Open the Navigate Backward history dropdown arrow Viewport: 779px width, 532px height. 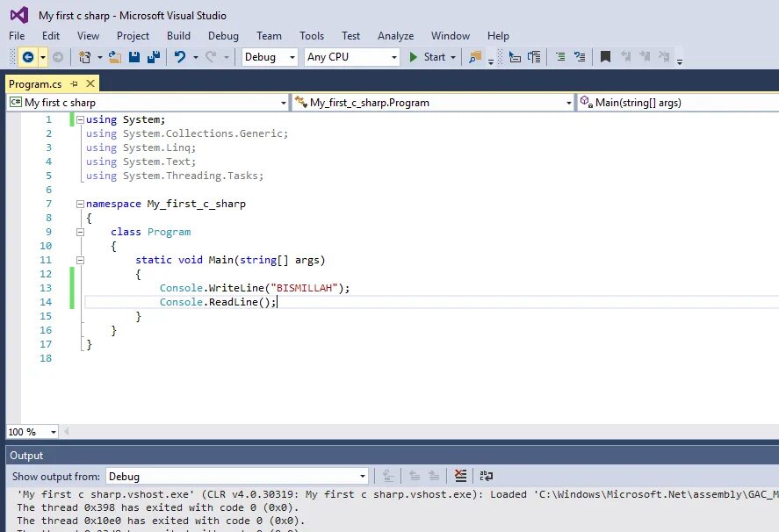pos(43,58)
